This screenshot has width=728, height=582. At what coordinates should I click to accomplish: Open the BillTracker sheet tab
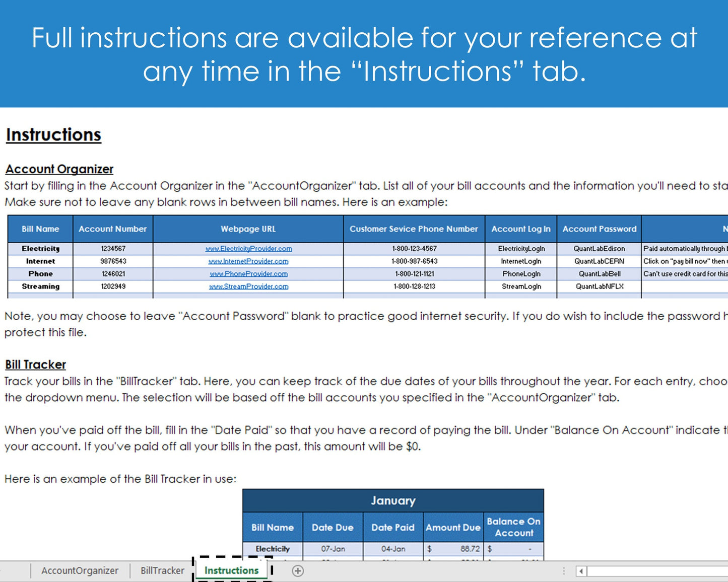tap(162, 571)
